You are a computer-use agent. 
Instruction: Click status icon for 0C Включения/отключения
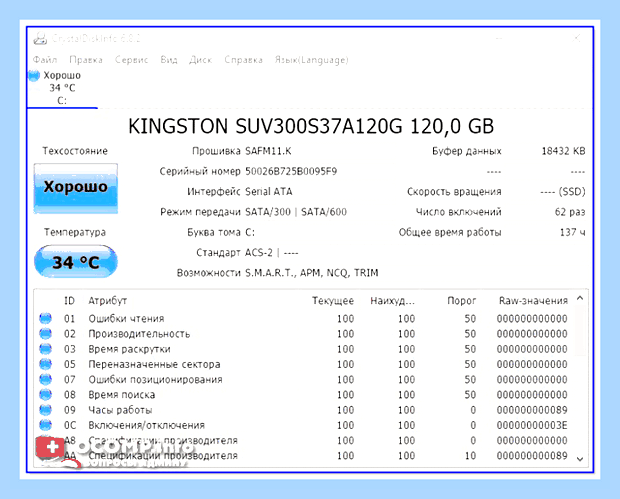45,425
